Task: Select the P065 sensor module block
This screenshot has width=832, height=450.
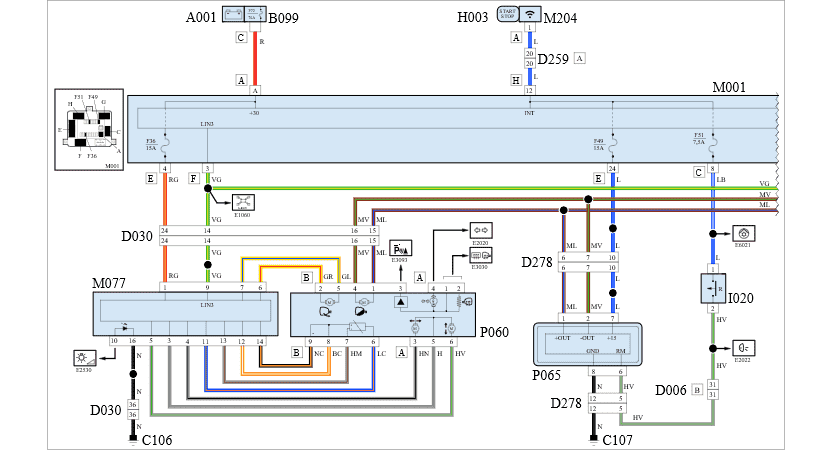Action: coord(584,345)
